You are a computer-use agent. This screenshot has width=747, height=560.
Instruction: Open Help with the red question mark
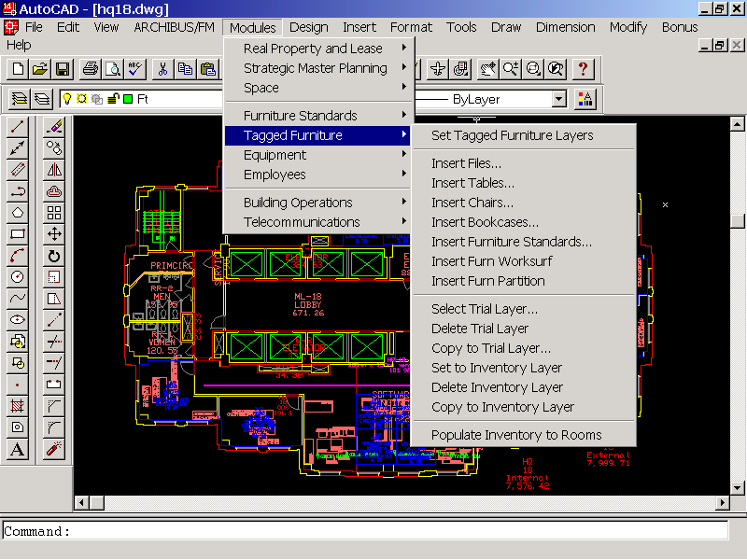[x=583, y=69]
